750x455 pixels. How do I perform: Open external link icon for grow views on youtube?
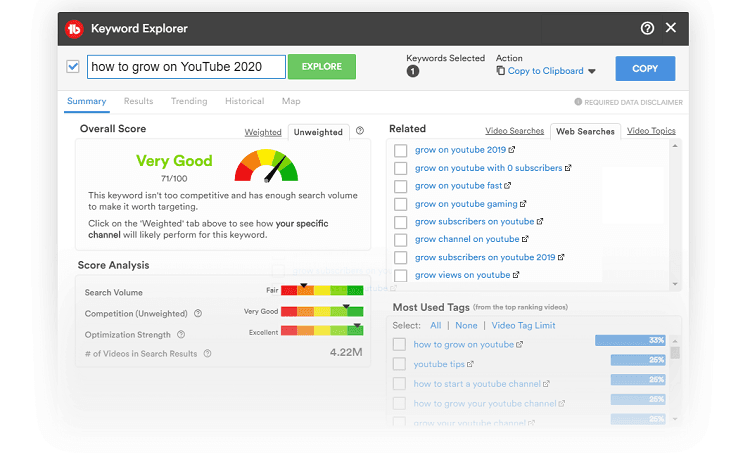coord(516,275)
